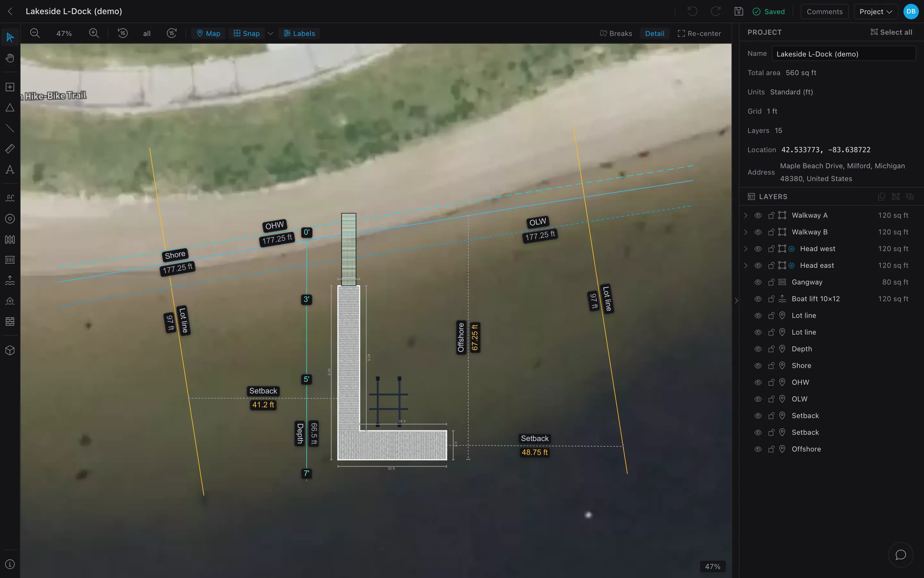Toggle visibility of Gangway layer

coord(758,282)
